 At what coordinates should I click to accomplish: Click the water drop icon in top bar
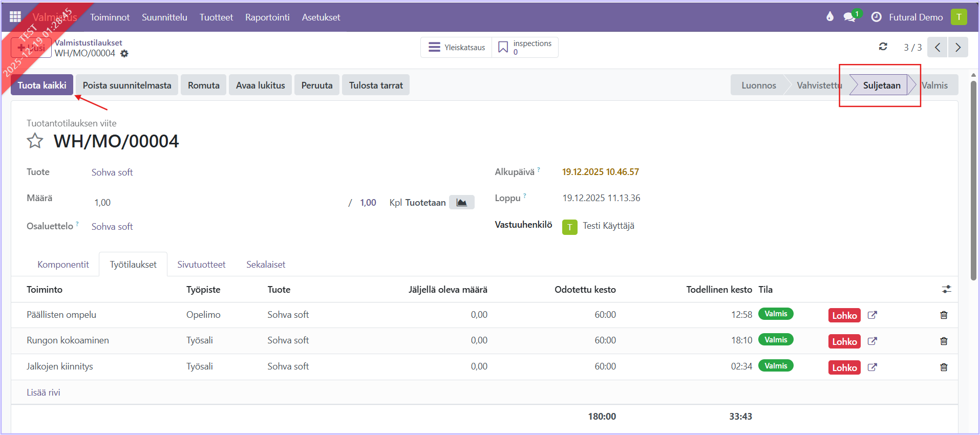click(829, 17)
